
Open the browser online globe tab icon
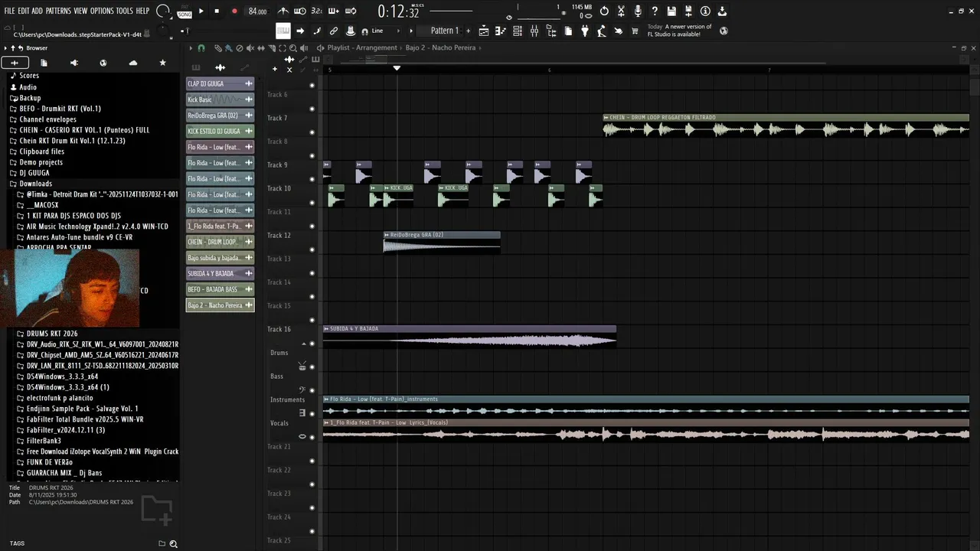103,63
